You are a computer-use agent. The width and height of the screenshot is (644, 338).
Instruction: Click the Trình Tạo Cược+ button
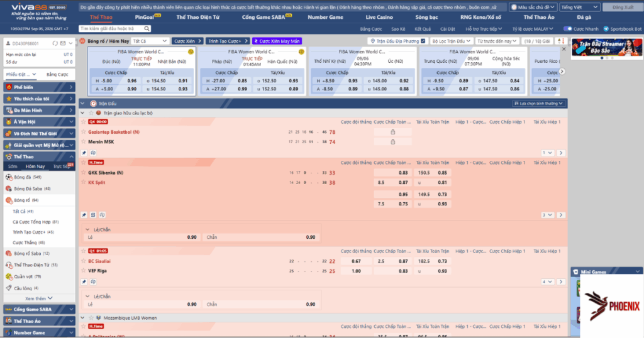(x=228, y=41)
